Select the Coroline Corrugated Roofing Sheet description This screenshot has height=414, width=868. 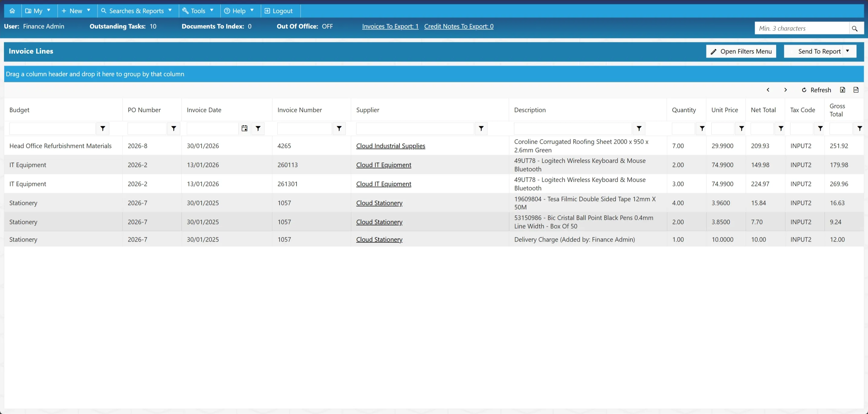pos(588,146)
